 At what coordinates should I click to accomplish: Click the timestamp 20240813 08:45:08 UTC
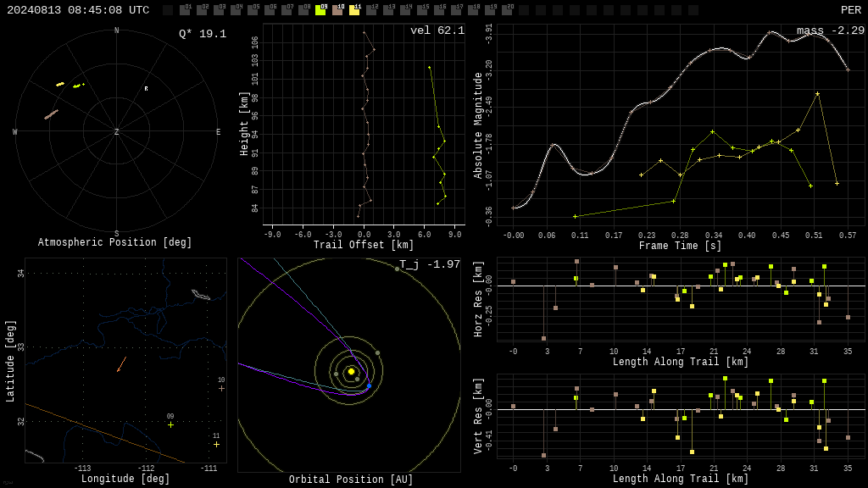[78, 10]
